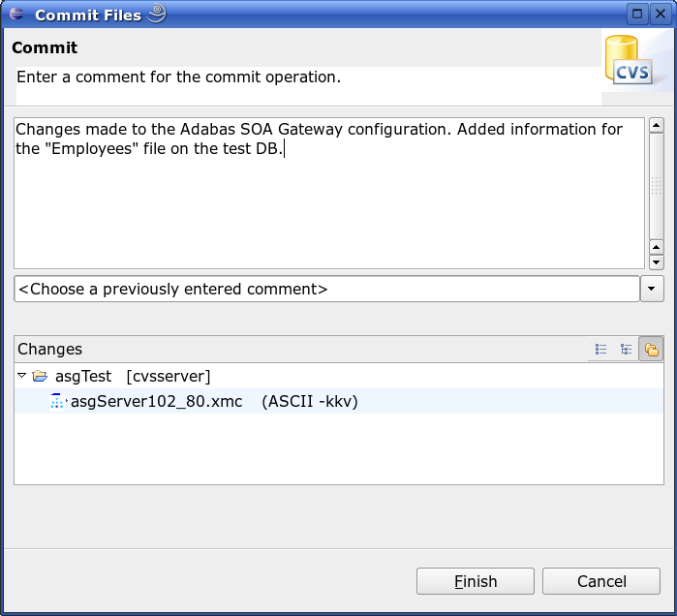Open previously entered comments dropdown arrow
677x616 pixels.
pos(652,289)
